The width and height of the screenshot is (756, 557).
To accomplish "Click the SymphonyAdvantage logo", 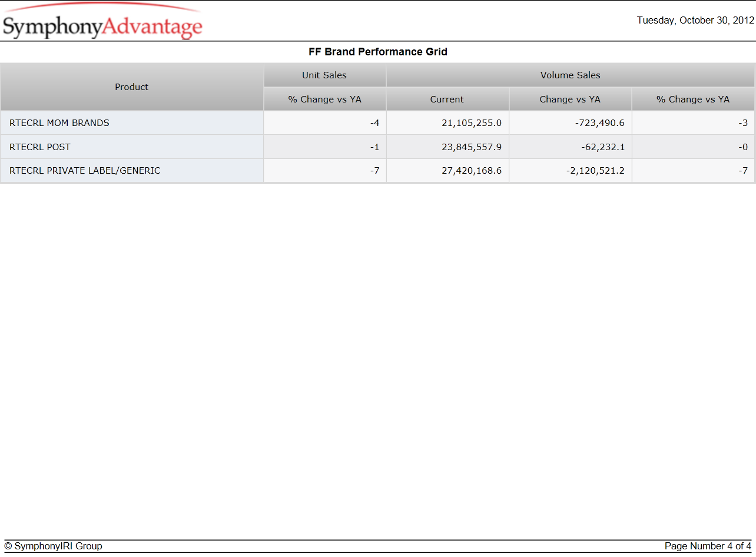I will pyautogui.click(x=102, y=22).
